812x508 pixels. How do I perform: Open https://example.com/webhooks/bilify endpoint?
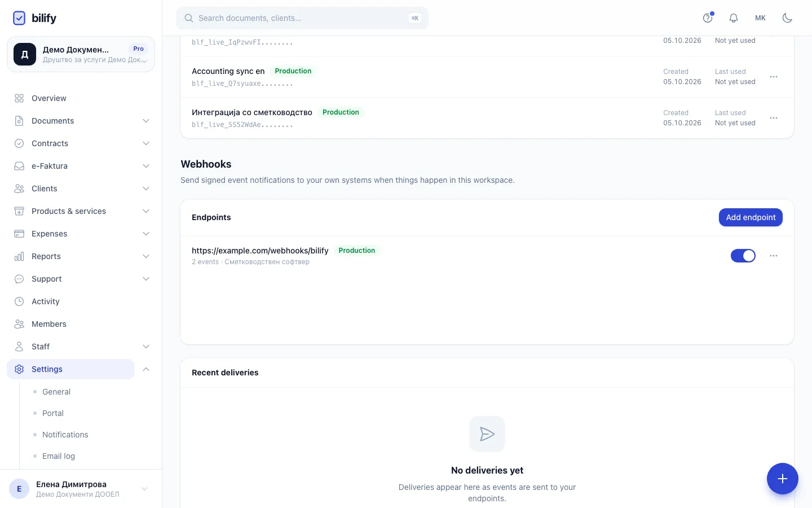coord(260,251)
